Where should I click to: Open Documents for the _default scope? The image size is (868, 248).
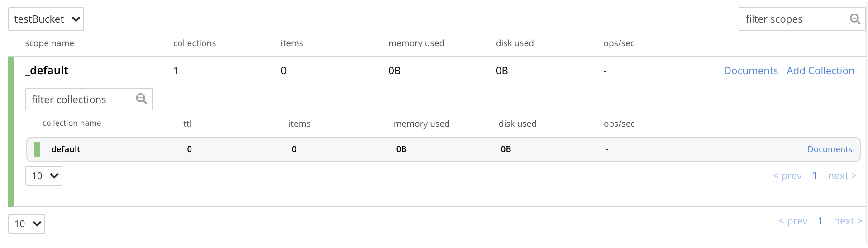tap(751, 71)
